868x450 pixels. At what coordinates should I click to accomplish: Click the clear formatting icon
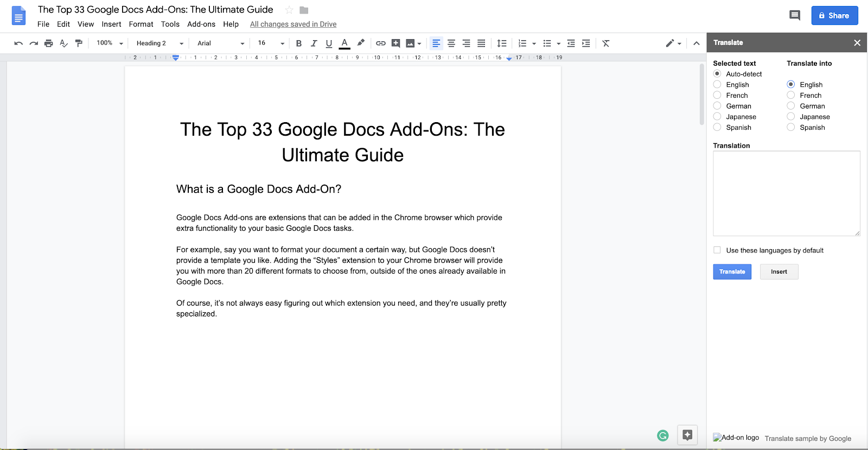coord(606,43)
